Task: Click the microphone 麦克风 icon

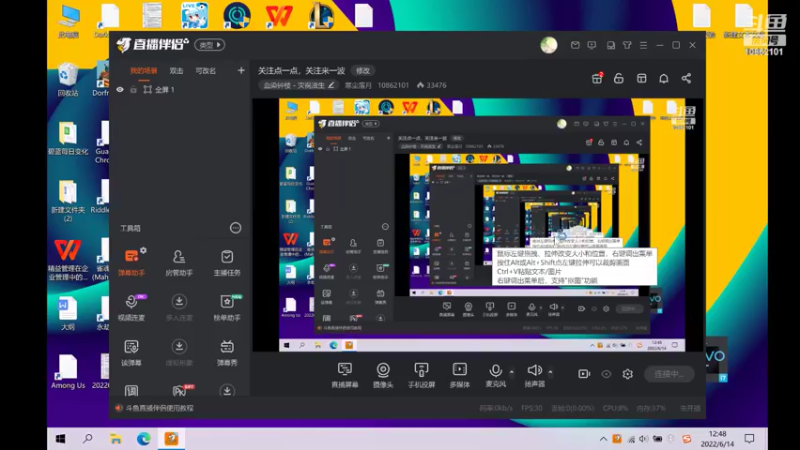Action: (x=495, y=371)
